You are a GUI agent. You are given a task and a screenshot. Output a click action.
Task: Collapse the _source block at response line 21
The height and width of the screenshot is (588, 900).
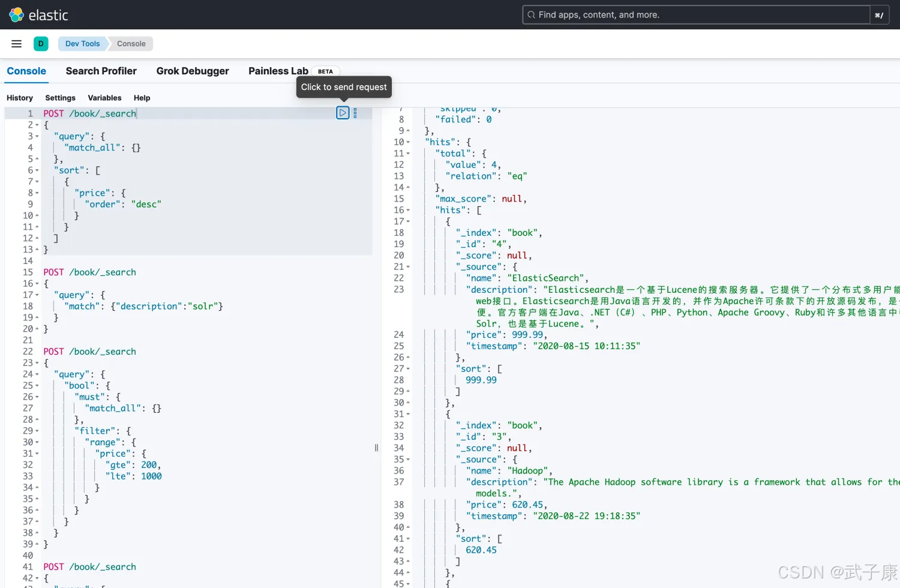(x=408, y=267)
